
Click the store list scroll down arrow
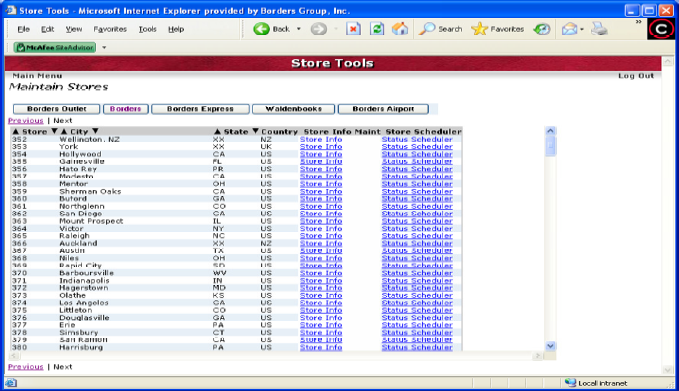tap(550, 346)
